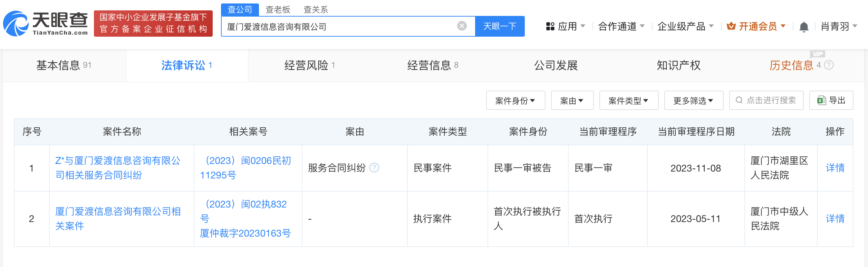This screenshot has height=267, width=868.
Task: Click help icon beside 历史信息
Action: point(829,65)
